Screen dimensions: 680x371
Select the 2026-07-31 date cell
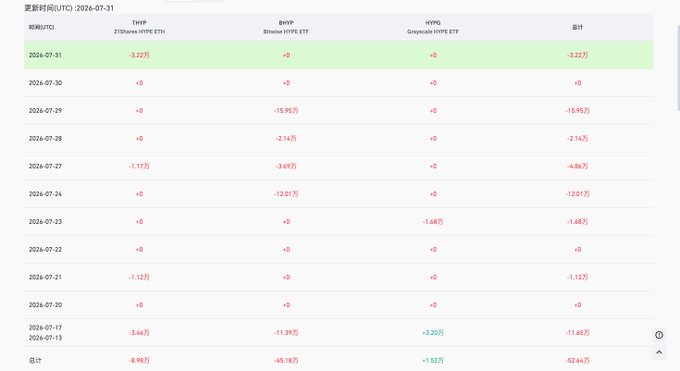45,55
